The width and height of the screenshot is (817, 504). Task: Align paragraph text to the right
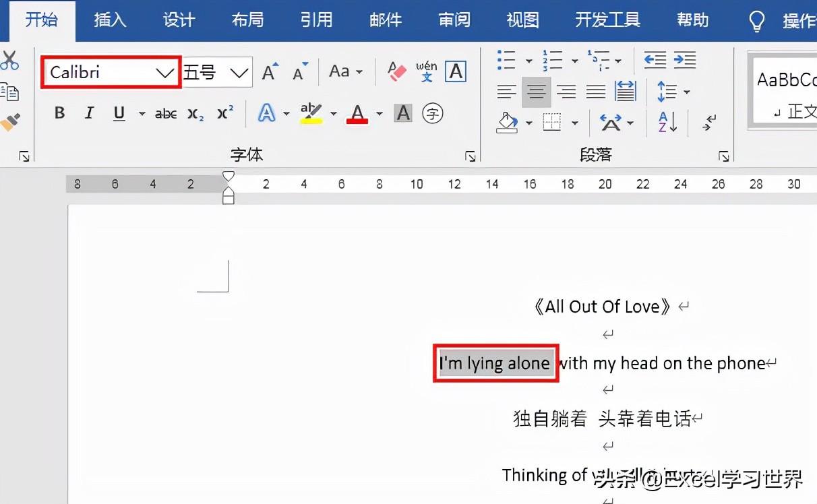[566, 92]
